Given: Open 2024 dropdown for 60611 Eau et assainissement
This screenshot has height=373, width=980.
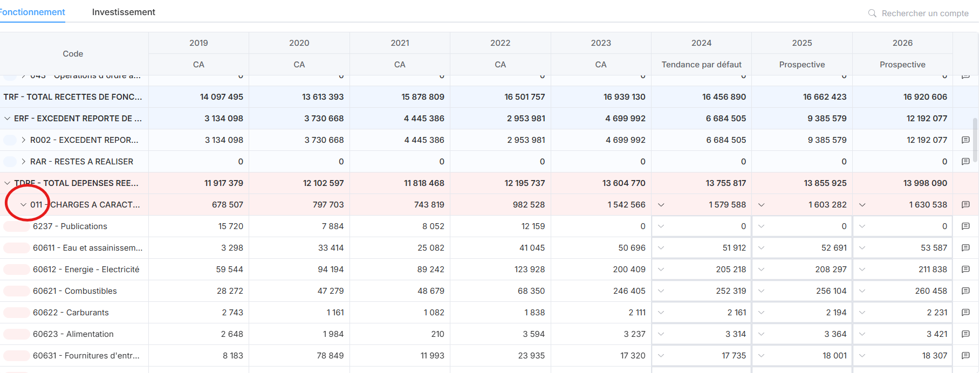Looking at the screenshot, I should 661,248.
